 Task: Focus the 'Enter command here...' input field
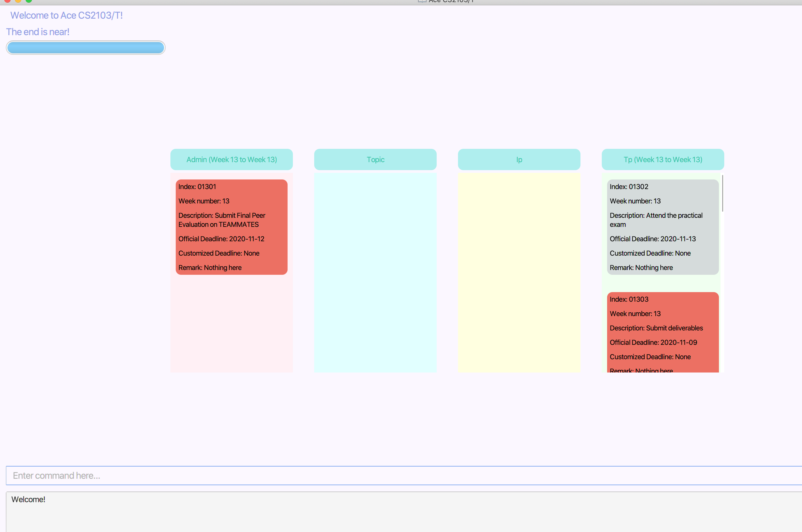(404, 475)
